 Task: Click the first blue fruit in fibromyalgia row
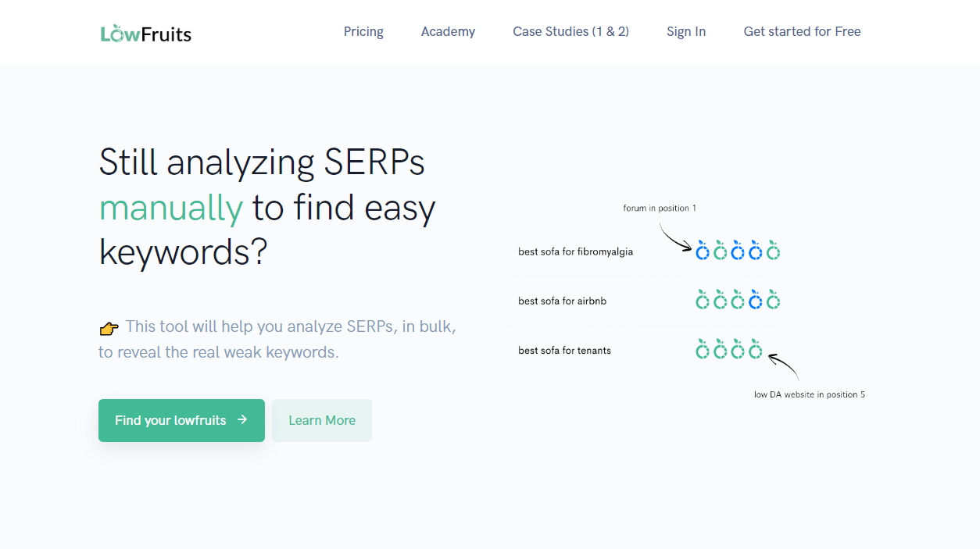(703, 251)
